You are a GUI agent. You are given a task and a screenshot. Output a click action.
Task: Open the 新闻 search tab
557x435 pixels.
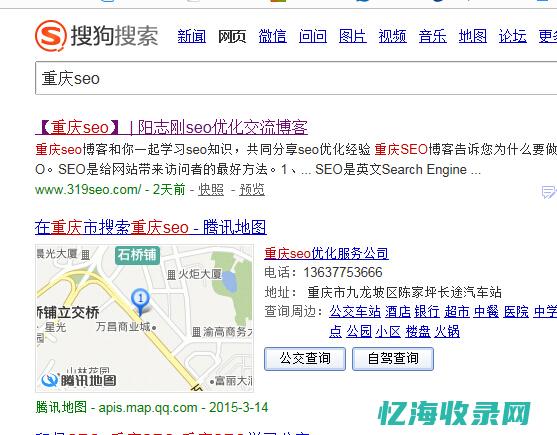click(x=191, y=36)
